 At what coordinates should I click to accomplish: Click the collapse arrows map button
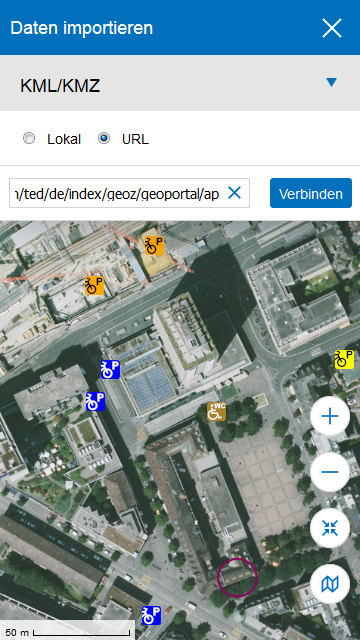pyautogui.click(x=330, y=528)
